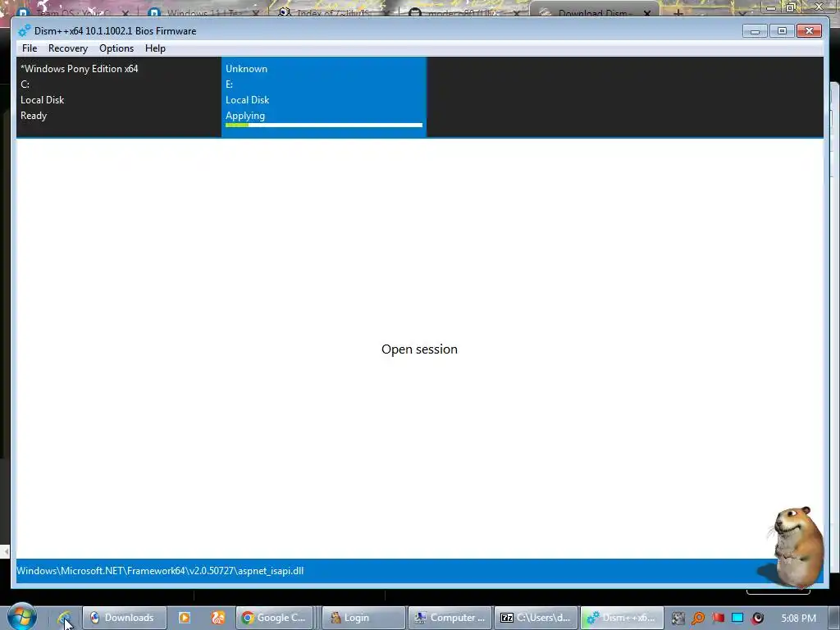Switch to Computer taskbar window
Viewport: 840px width, 630px height.
[450, 618]
